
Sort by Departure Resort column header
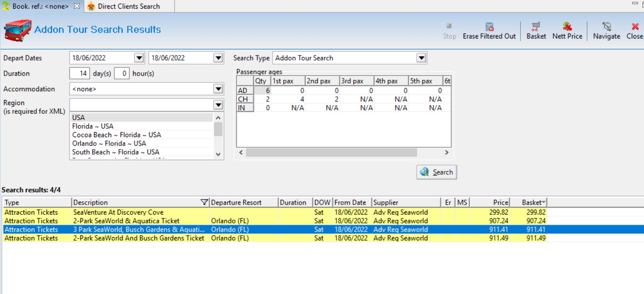pos(244,202)
